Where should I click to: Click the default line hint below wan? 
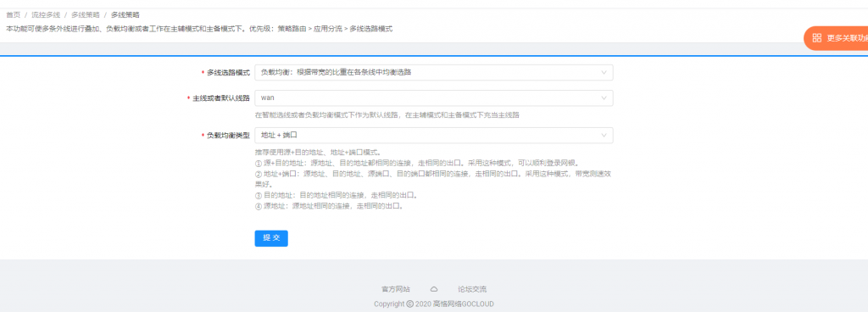[387, 115]
